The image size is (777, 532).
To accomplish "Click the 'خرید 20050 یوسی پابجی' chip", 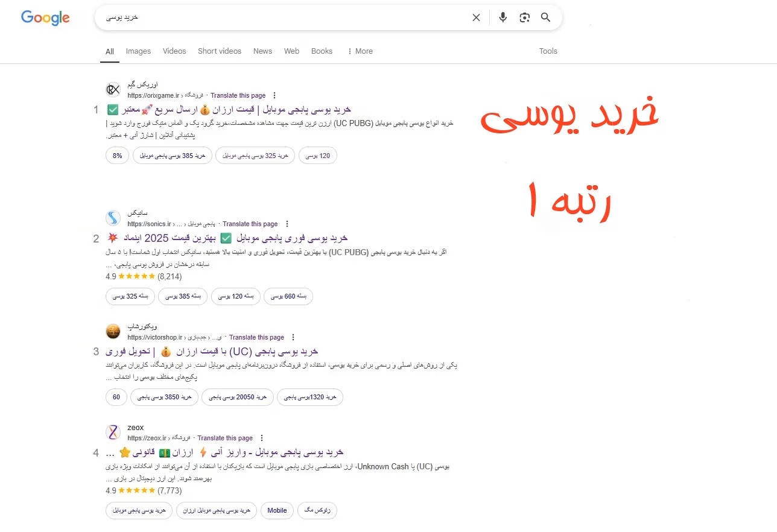I will click(238, 397).
